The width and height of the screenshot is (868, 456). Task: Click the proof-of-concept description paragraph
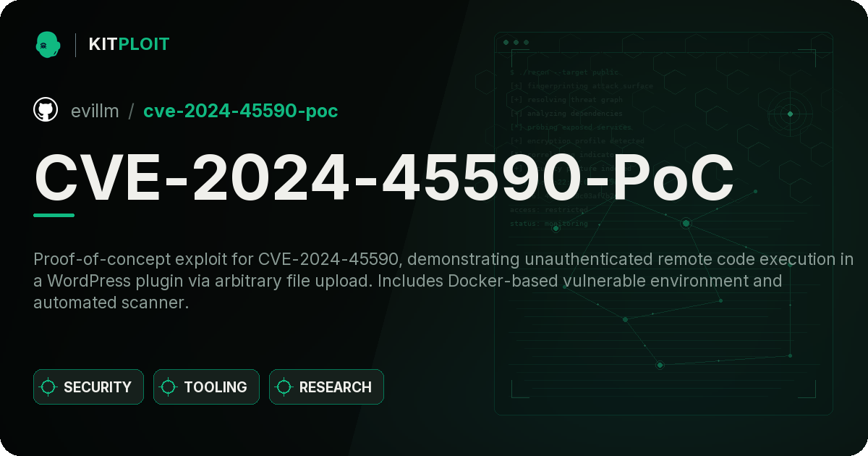point(443,281)
